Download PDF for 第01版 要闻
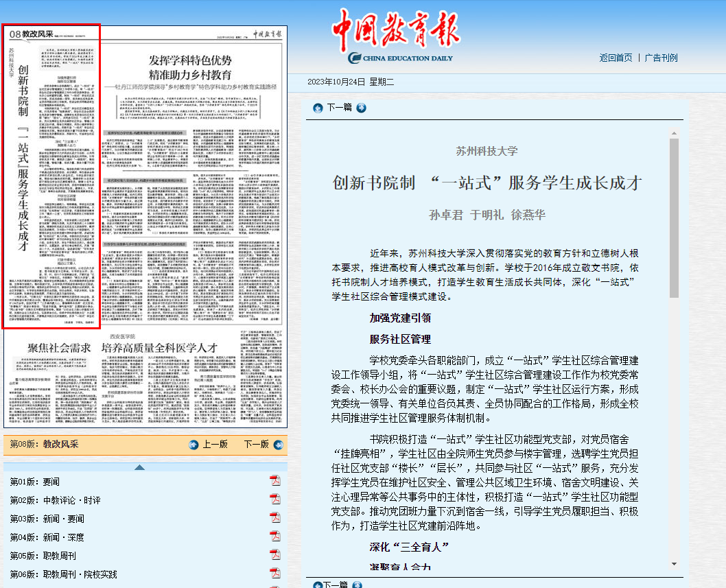The width and height of the screenshot is (726, 588). [x=275, y=481]
